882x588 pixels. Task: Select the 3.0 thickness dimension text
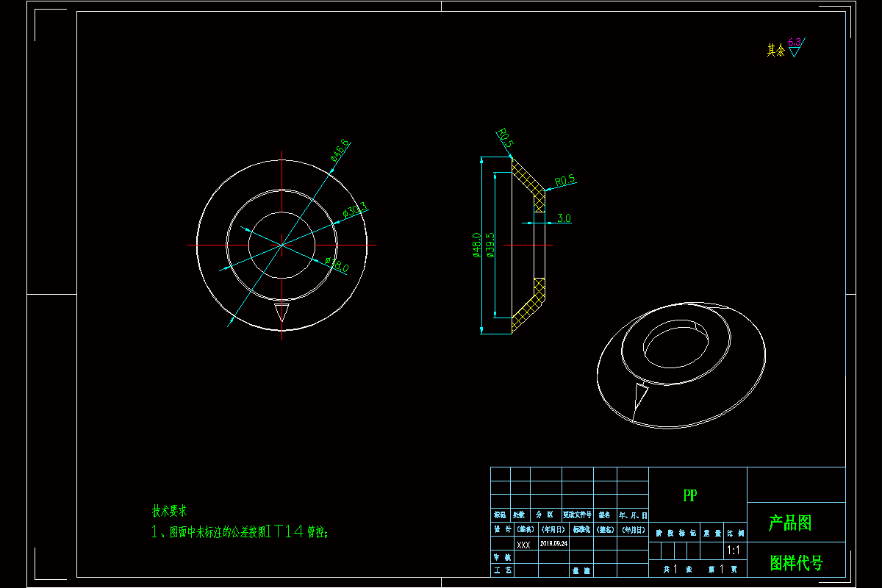[x=564, y=218]
